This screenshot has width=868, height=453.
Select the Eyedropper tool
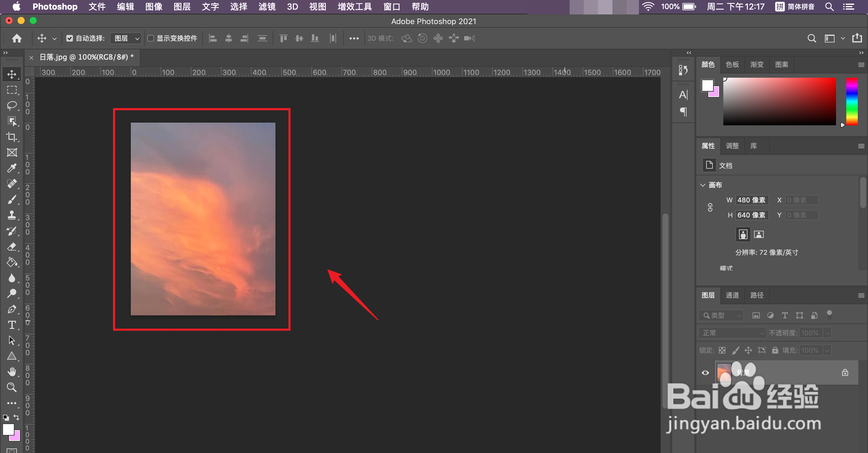point(12,168)
